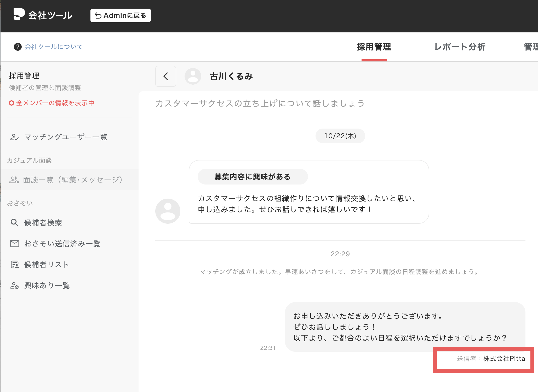Click the 募集内容に興味がある tag
538x392 pixels.
pyautogui.click(x=253, y=177)
